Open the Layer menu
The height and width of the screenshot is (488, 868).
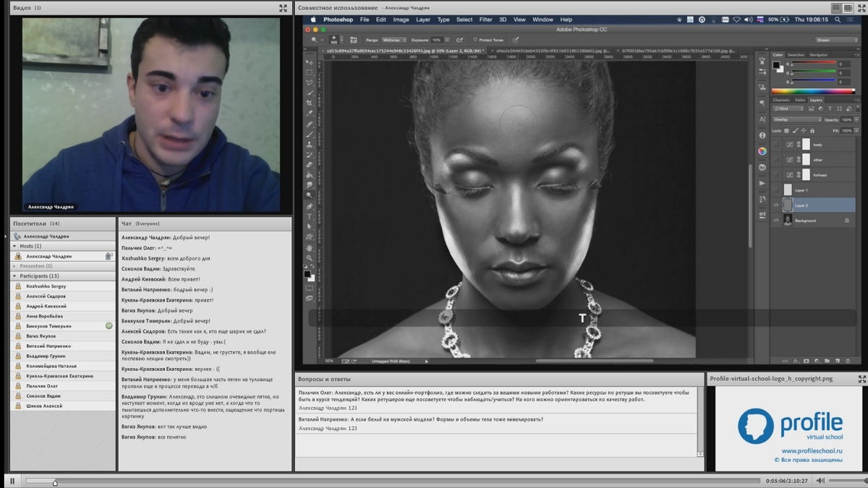tap(423, 20)
